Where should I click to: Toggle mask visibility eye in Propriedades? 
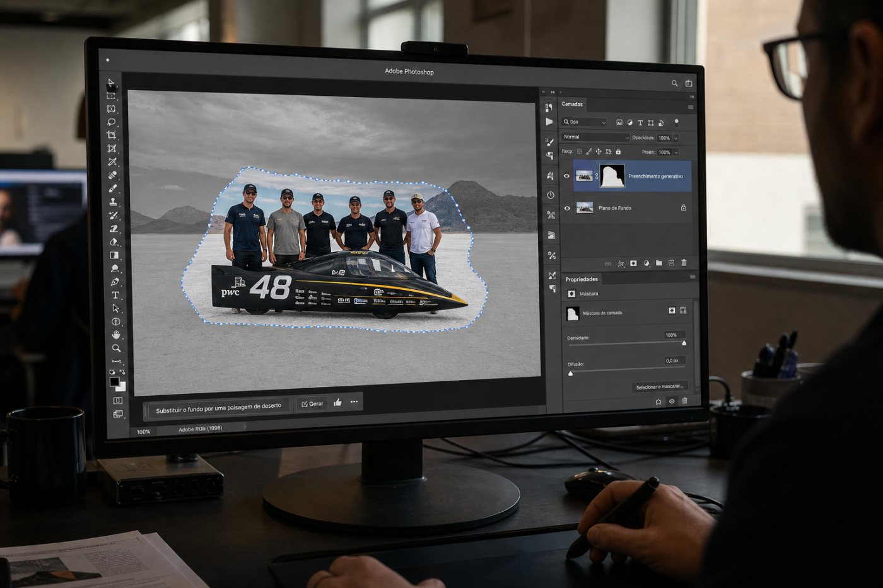[x=672, y=401]
